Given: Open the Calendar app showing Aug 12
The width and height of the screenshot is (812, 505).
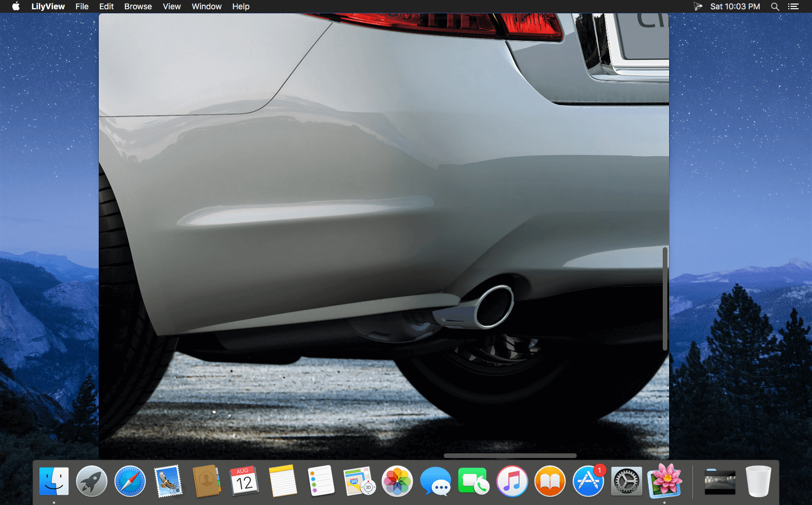Looking at the screenshot, I should pyautogui.click(x=244, y=481).
